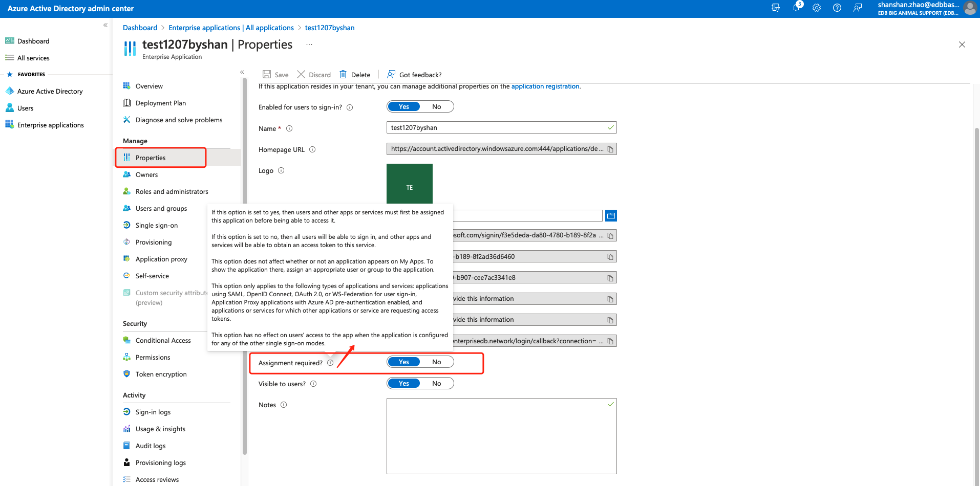Close the Properties blade with X
Image resolution: width=980 pixels, height=486 pixels.
click(x=962, y=45)
